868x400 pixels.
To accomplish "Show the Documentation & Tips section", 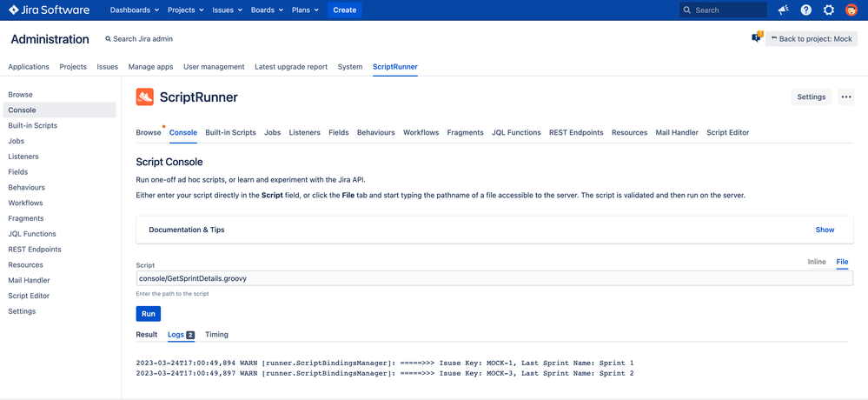I will pyautogui.click(x=825, y=230).
